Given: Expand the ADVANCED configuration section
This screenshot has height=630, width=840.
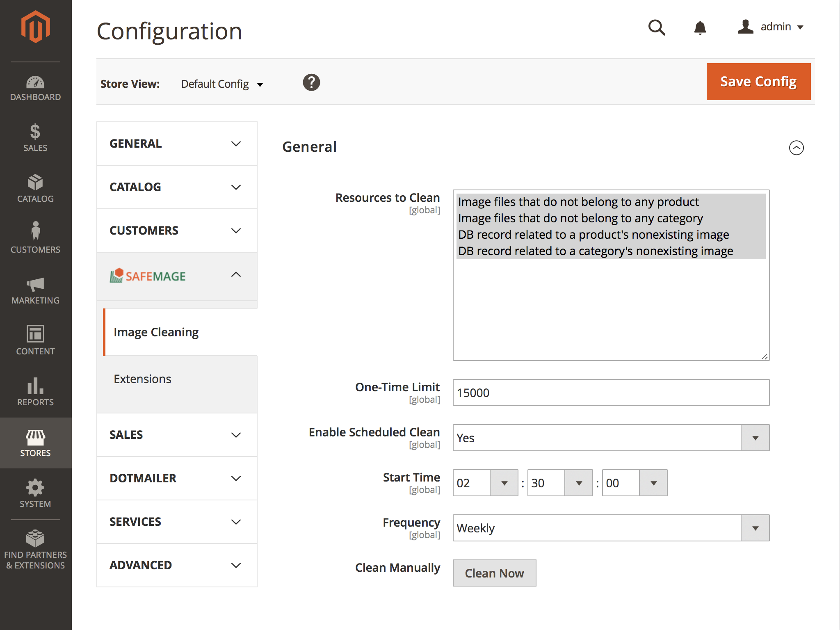Looking at the screenshot, I should [x=176, y=565].
